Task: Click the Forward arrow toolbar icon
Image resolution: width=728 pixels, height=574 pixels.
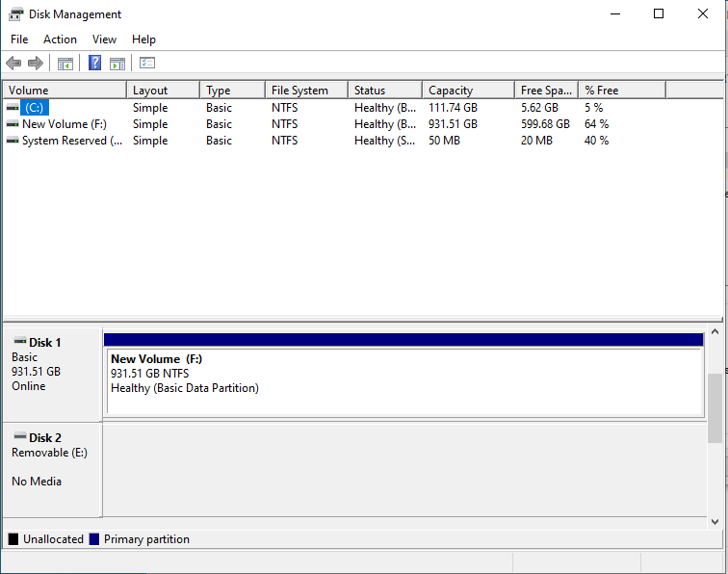Action: pos(36,64)
